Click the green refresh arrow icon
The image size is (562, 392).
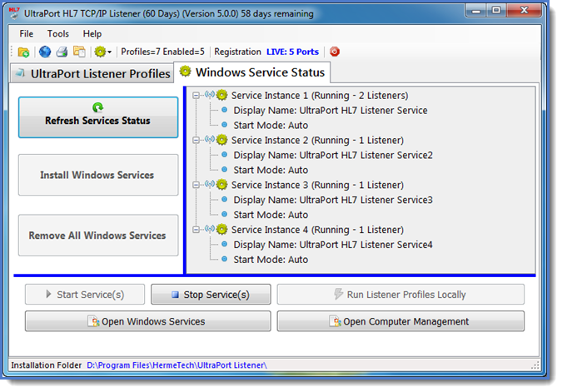(x=97, y=107)
